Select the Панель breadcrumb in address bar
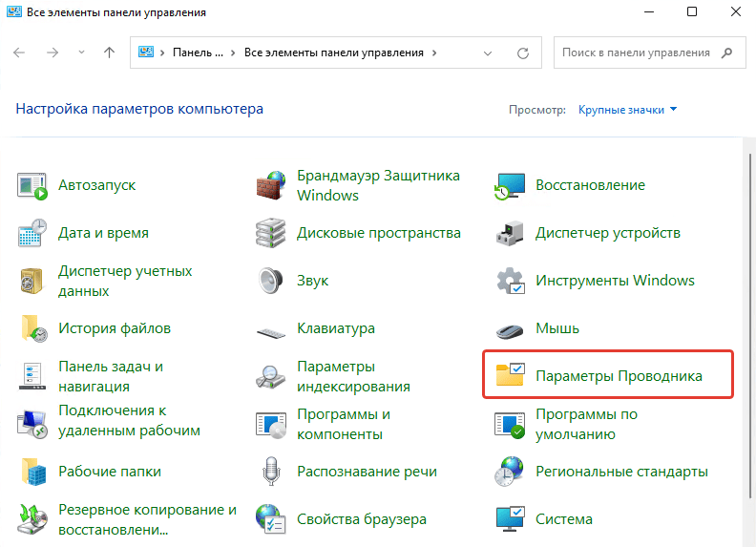Viewport: 756px width, 547px height. [x=198, y=53]
